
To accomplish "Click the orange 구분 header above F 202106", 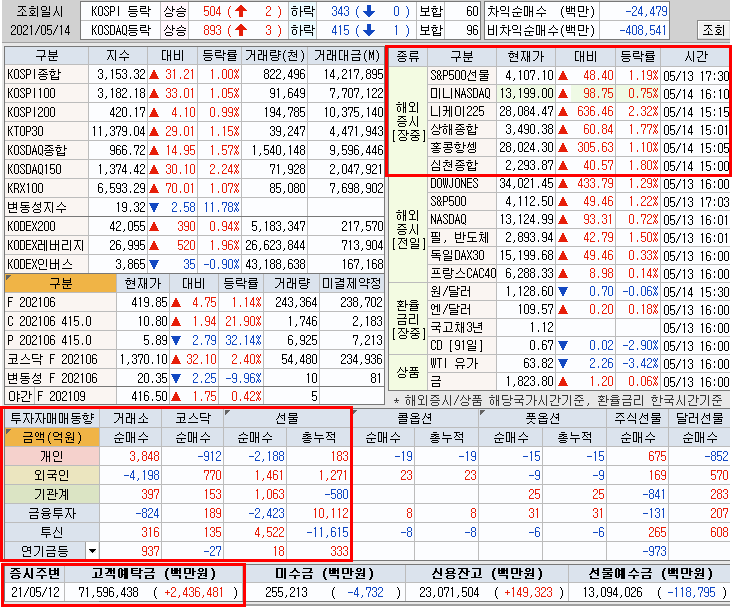I will tap(61, 283).
